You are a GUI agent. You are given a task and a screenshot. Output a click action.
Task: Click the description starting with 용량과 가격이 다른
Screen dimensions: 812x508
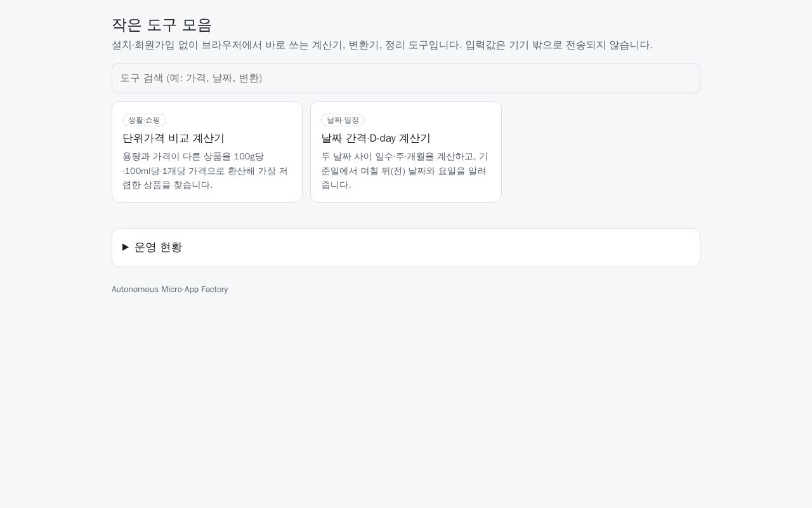point(206,171)
